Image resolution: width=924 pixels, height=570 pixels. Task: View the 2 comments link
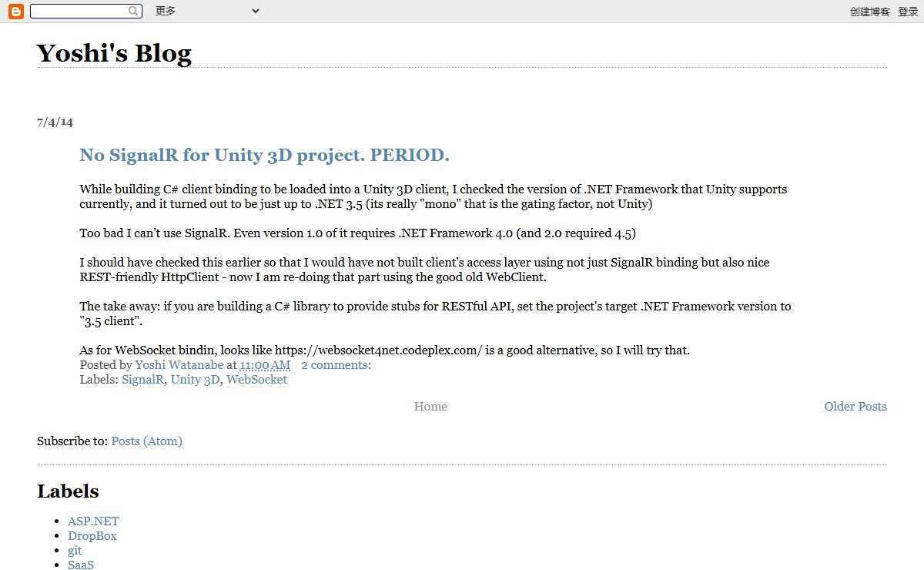pos(336,365)
